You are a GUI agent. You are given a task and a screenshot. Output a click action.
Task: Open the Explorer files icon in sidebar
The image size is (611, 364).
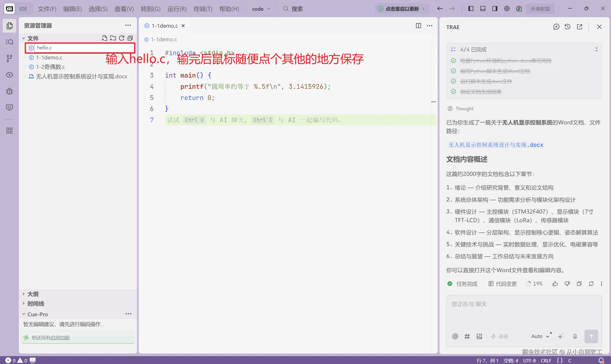[9, 26]
